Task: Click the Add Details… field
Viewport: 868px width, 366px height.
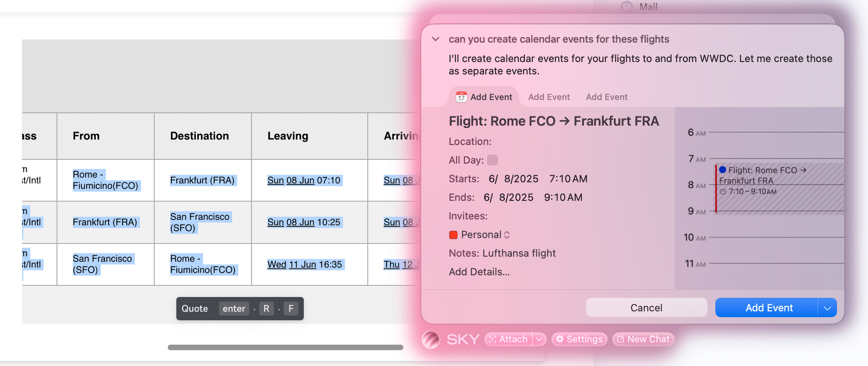Action: click(x=479, y=272)
